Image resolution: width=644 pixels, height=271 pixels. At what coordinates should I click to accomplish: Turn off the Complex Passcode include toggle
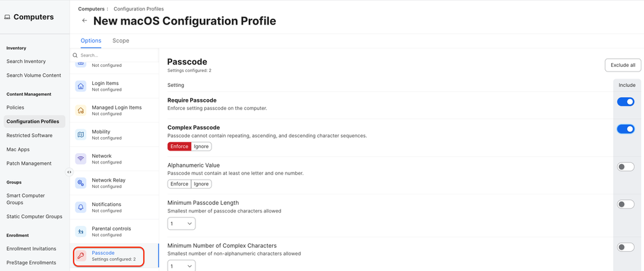625,129
